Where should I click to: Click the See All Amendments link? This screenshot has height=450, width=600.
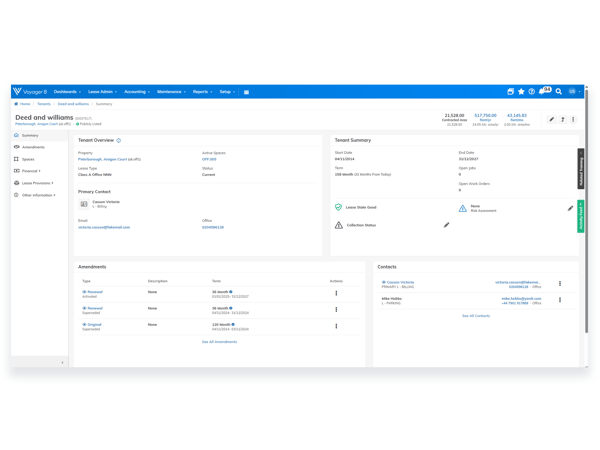coord(219,342)
